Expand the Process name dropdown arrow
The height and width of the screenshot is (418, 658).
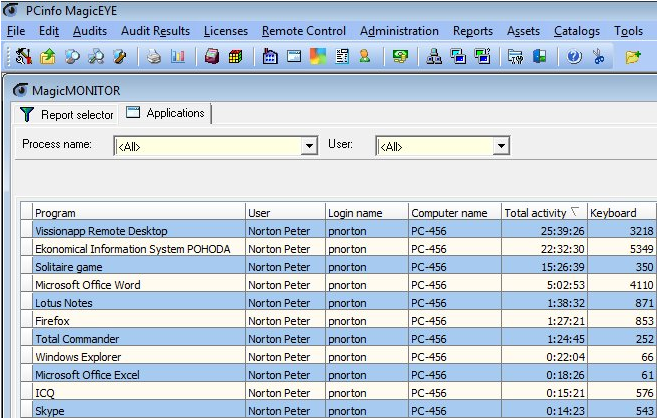pyautogui.click(x=309, y=146)
